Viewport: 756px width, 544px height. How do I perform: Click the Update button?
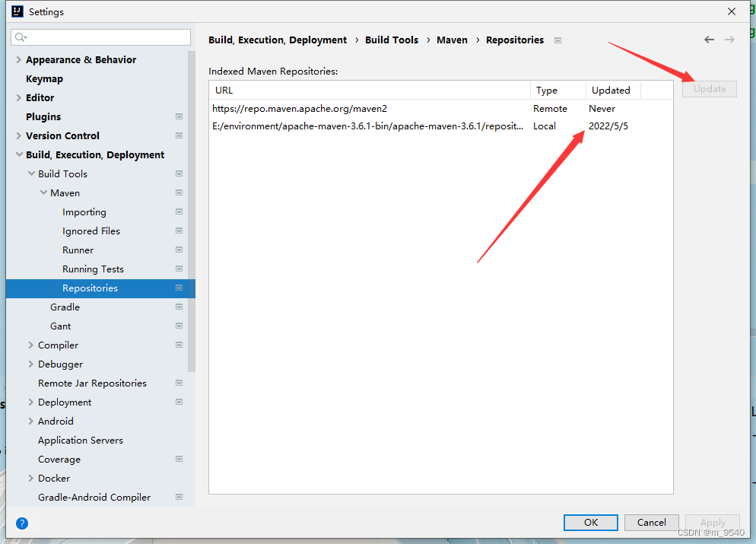point(710,89)
